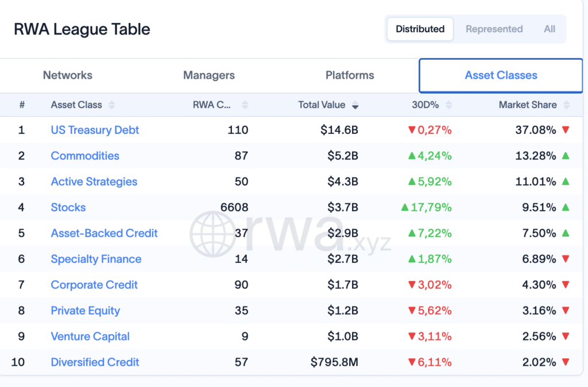This screenshot has height=387, width=588.
Task: Open the US Treasury Debt link
Action: point(95,130)
